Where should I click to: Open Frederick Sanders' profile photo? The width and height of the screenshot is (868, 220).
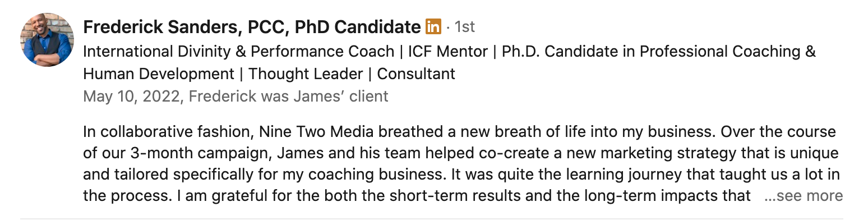[x=47, y=40]
